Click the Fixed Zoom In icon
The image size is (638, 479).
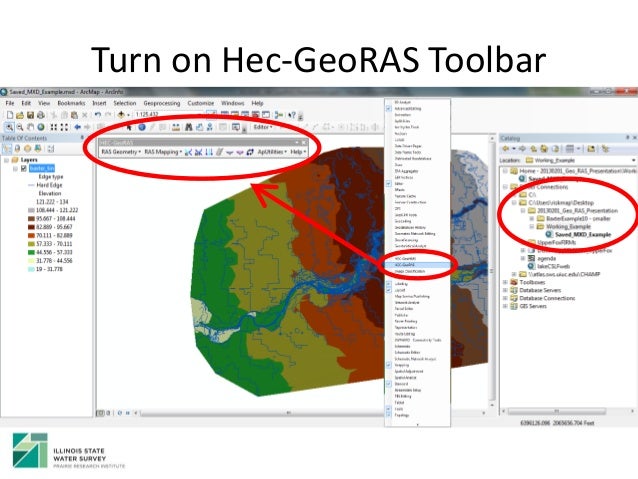(x=53, y=127)
